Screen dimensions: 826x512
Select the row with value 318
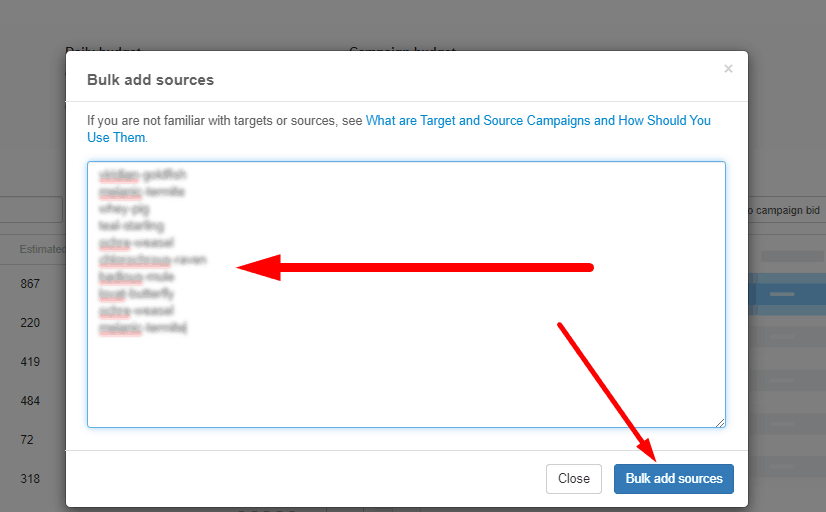pyautogui.click(x=30, y=479)
